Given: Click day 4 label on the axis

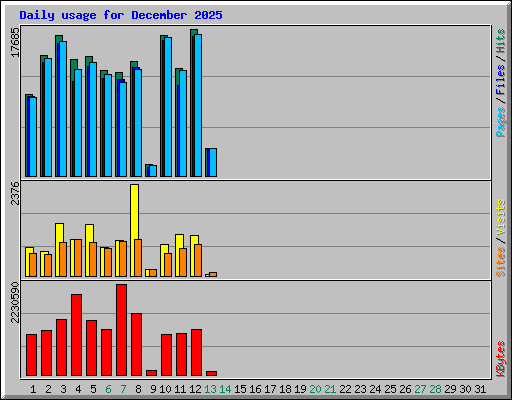Looking at the screenshot, I should [x=78, y=389].
